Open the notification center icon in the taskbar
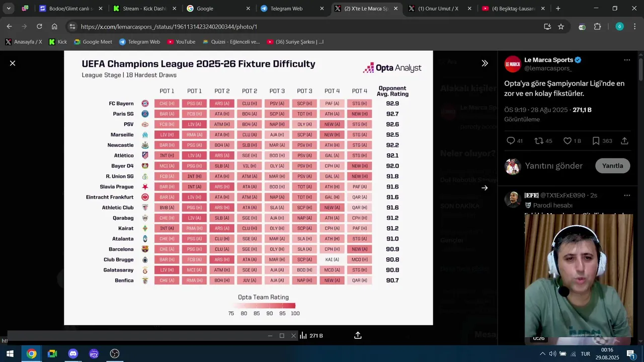 630,353
